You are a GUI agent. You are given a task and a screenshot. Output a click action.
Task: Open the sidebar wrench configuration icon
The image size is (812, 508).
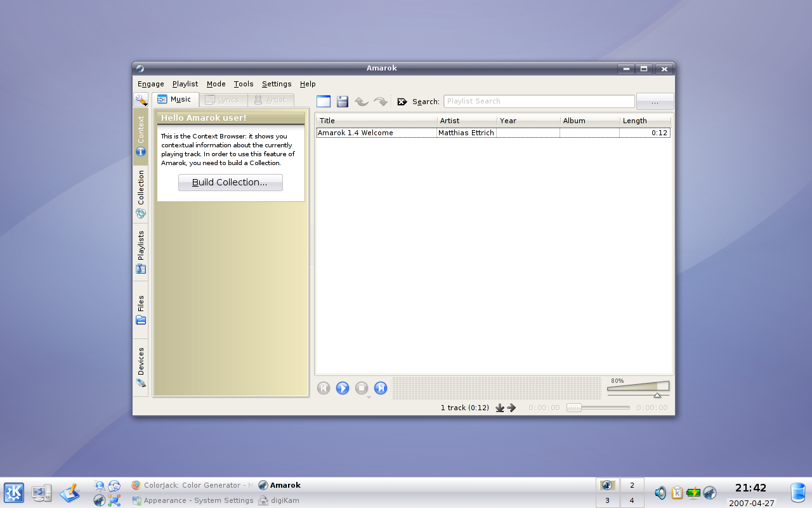click(141, 100)
